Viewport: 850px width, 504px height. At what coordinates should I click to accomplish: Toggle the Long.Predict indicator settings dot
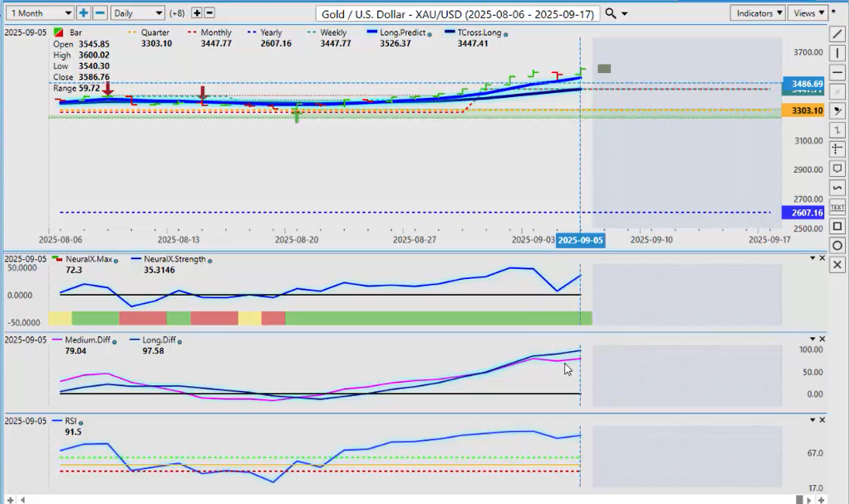click(429, 34)
